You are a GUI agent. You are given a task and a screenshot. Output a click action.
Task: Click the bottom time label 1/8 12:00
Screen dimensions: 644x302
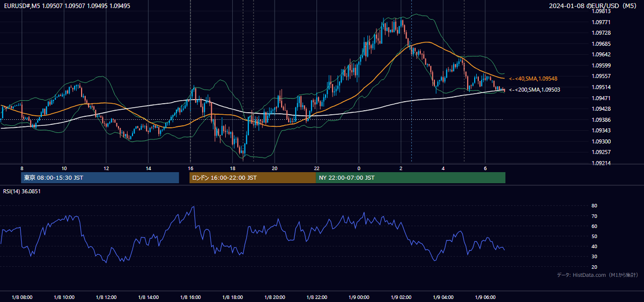click(x=106, y=297)
